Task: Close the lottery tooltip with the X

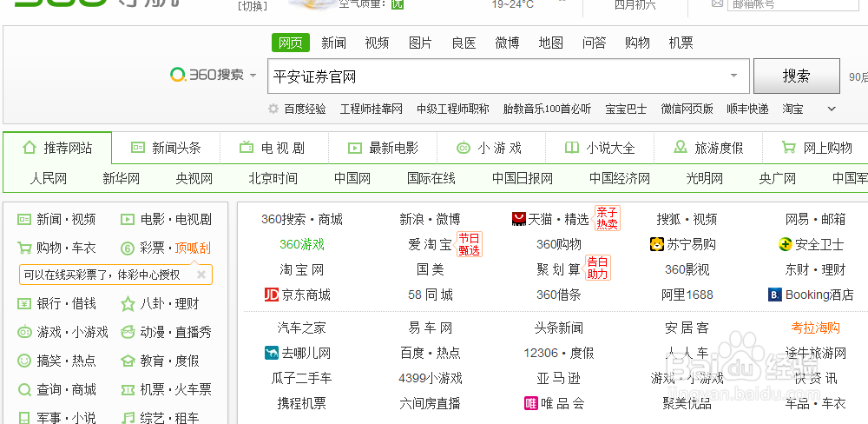Action: 201,275
